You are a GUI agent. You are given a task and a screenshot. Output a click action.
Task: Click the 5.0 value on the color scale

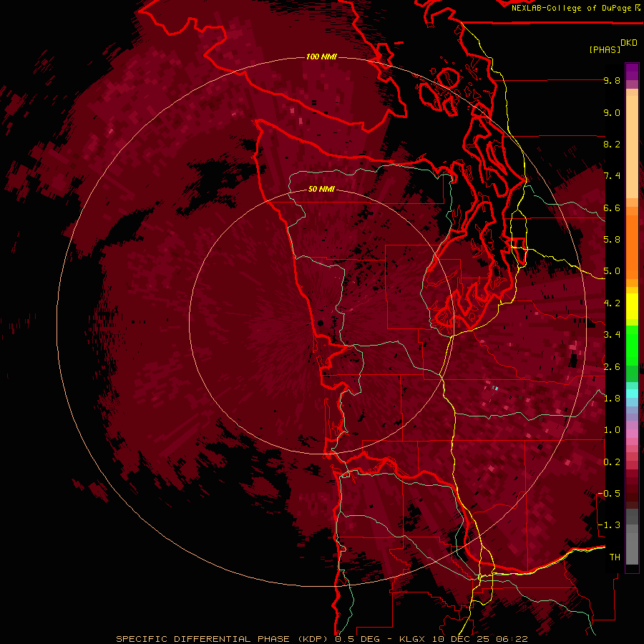tap(612, 271)
